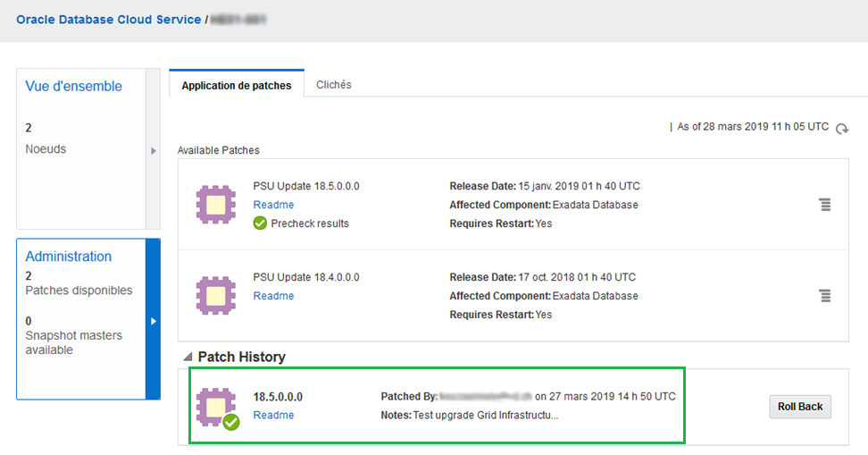This screenshot has height=455, width=868.
Task: Open action menu for PSU Update 18.4.0.0.0
Action: 825,296
